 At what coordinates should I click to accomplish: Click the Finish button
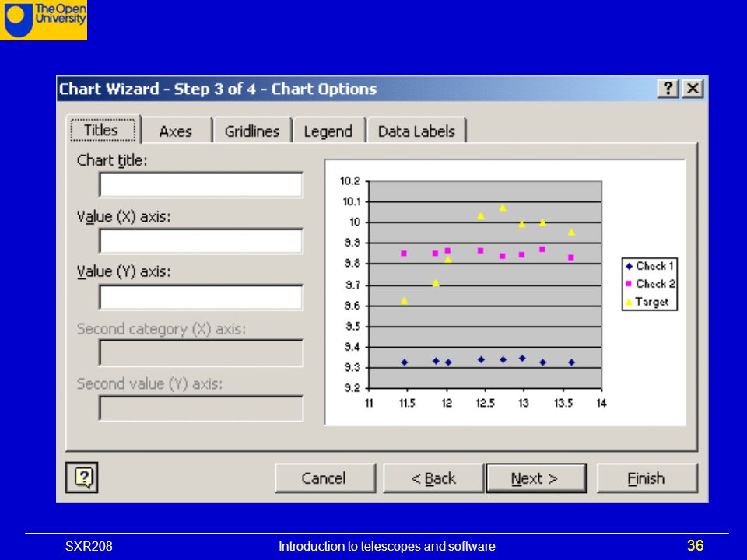[x=647, y=478]
